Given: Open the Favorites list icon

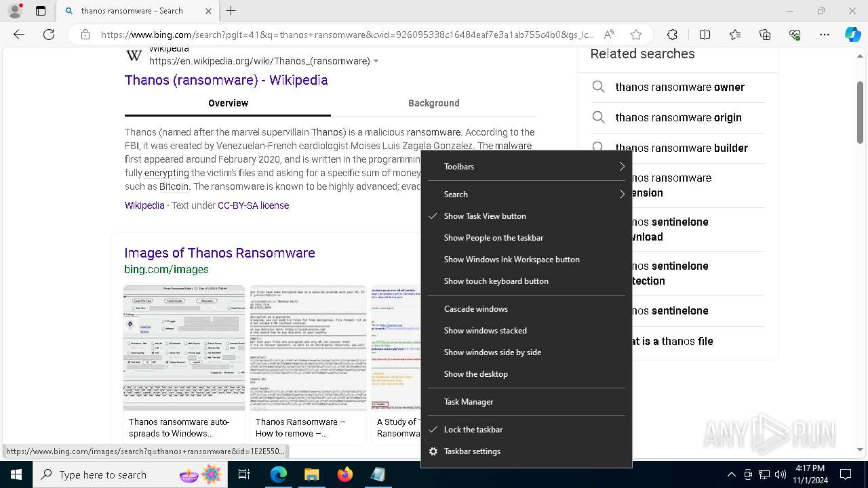Looking at the screenshot, I should (x=735, y=35).
